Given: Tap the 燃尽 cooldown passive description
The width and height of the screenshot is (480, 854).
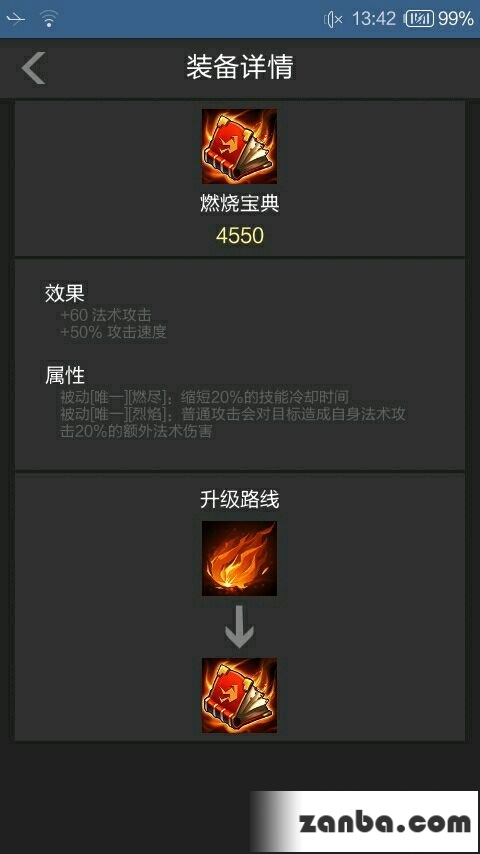Looking at the screenshot, I should click(204, 396).
